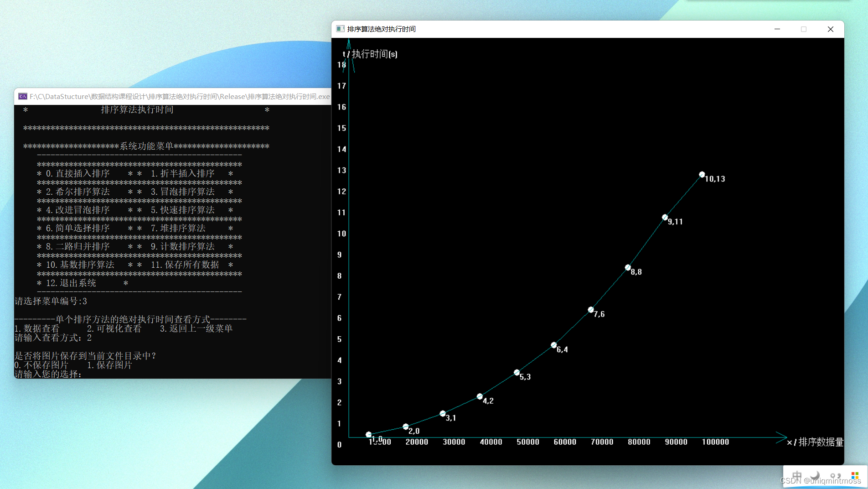Click console menu entry "11.保存所有数据"
This screenshot has width=868, height=489.
(x=185, y=265)
